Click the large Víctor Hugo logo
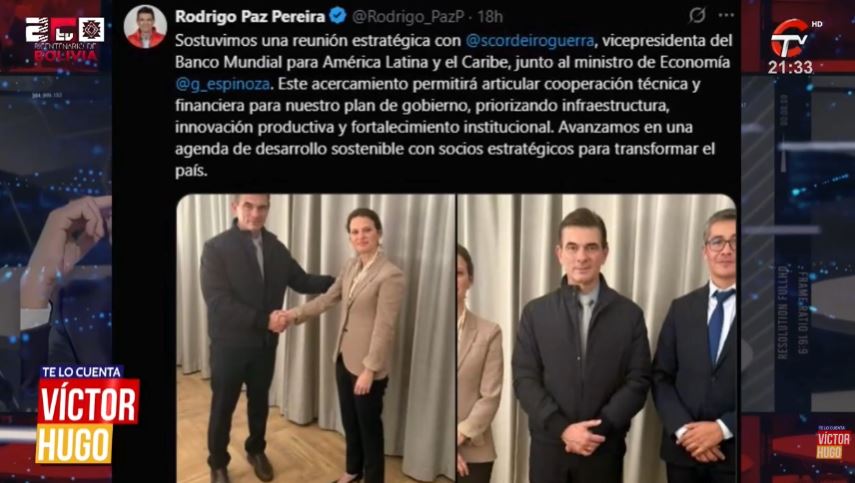This screenshot has height=483, width=855. pyautogui.click(x=86, y=421)
